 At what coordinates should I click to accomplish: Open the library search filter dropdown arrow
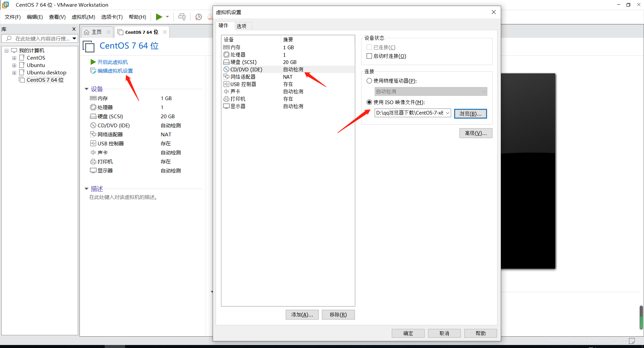(74, 39)
